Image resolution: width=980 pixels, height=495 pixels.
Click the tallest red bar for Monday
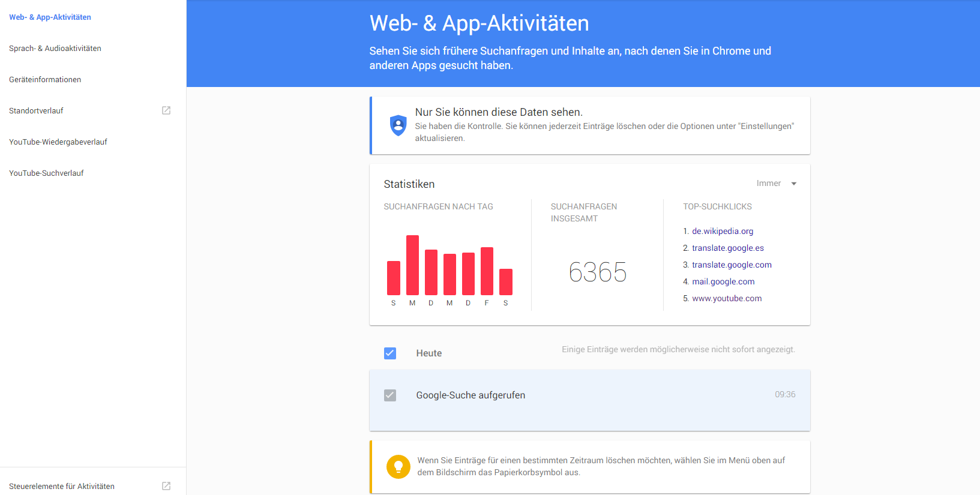click(412, 265)
